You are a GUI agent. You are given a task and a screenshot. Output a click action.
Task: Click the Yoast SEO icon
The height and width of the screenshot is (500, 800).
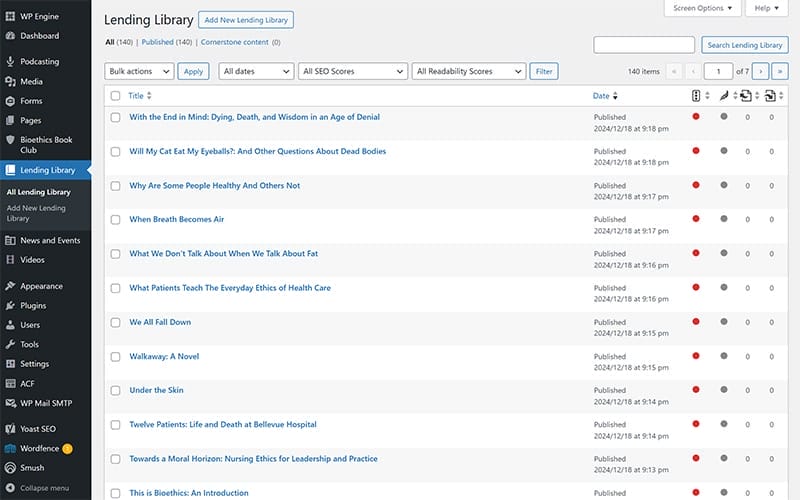pyautogui.click(x=10, y=429)
